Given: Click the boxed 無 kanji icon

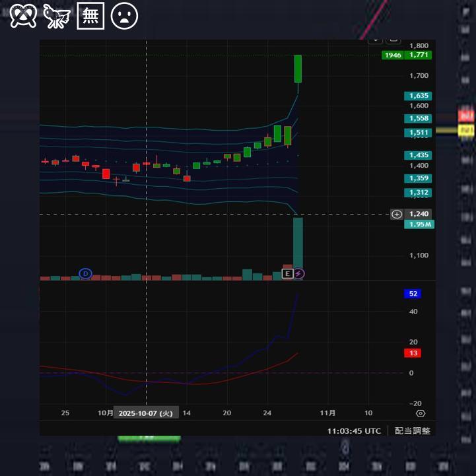Looking at the screenshot, I should [x=91, y=16].
